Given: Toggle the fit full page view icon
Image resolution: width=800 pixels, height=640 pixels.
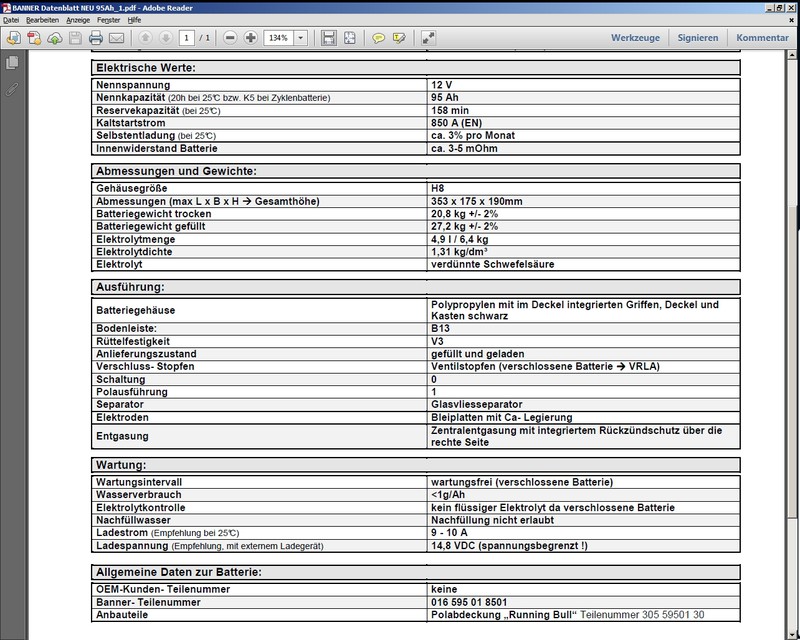Looking at the screenshot, I should coord(349,38).
